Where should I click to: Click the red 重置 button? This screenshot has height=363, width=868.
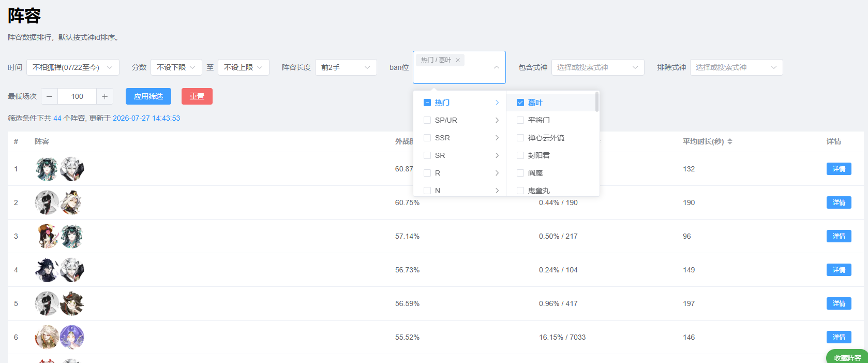pos(197,96)
